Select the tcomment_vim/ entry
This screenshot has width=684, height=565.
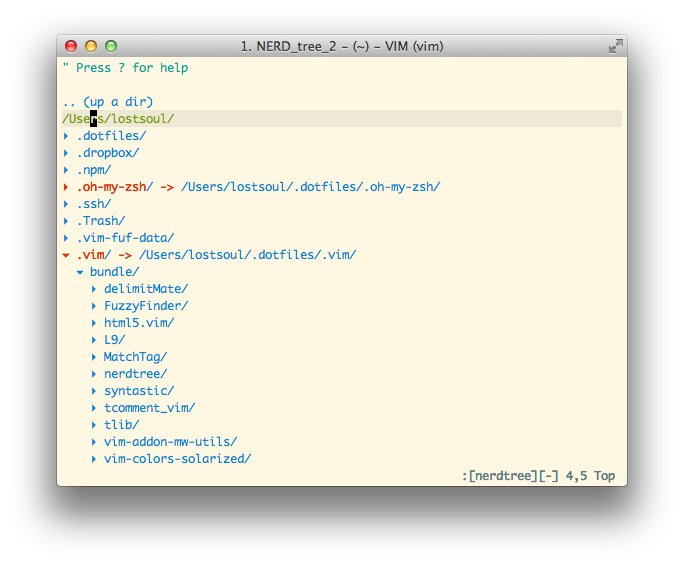click(x=150, y=408)
